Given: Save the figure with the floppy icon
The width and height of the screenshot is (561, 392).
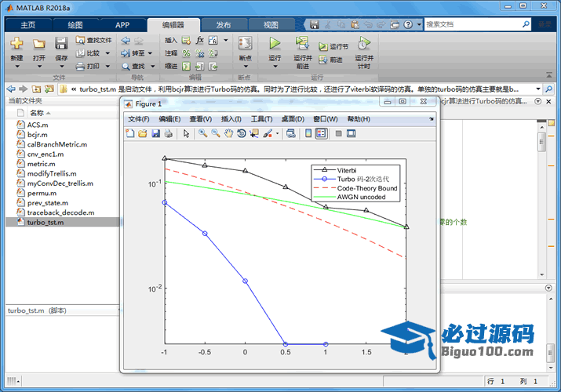Looking at the screenshot, I should (155, 133).
